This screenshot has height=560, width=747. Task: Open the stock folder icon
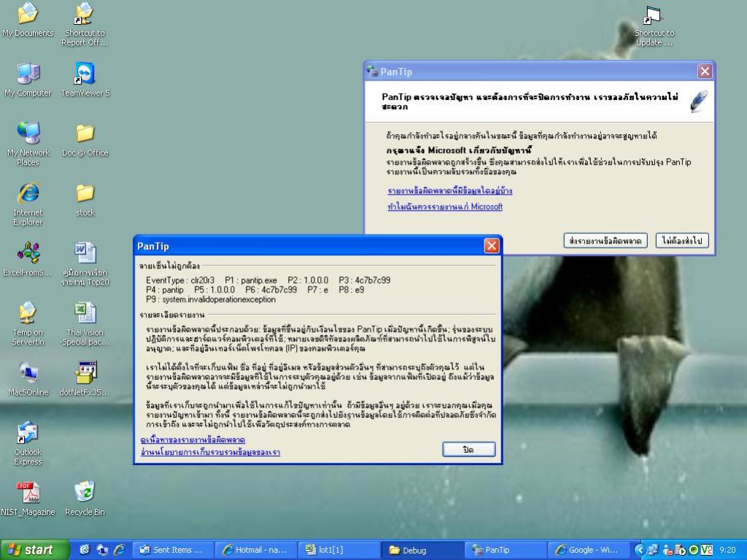[85, 200]
